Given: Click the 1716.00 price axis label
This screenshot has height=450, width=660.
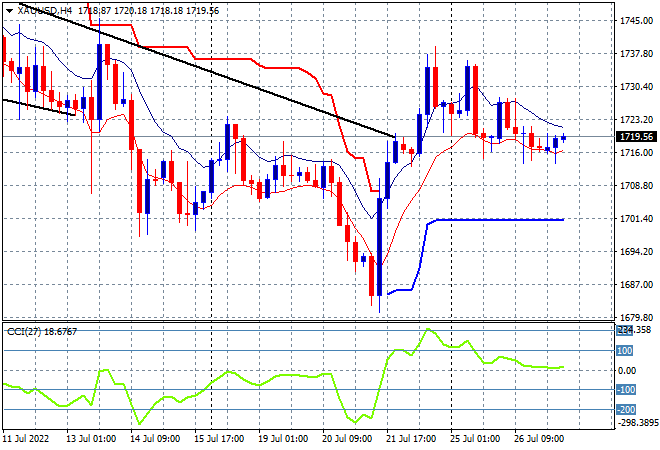Looking at the screenshot, I should click(636, 152).
